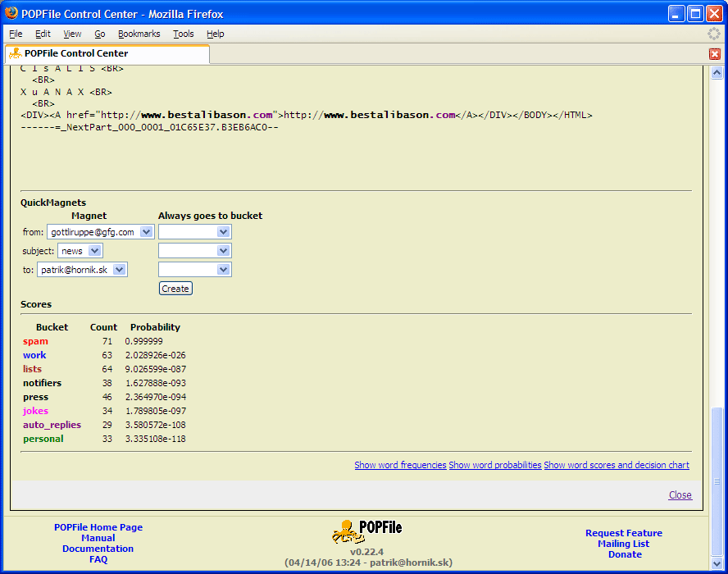Open the Tools menu
Image resolution: width=728 pixels, height=574 pixels.
click(184, 34)
